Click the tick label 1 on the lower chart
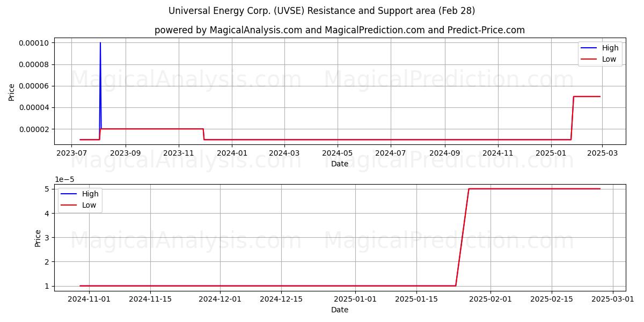644x322 pixels. pyautogui.click(x=47, y=286)
